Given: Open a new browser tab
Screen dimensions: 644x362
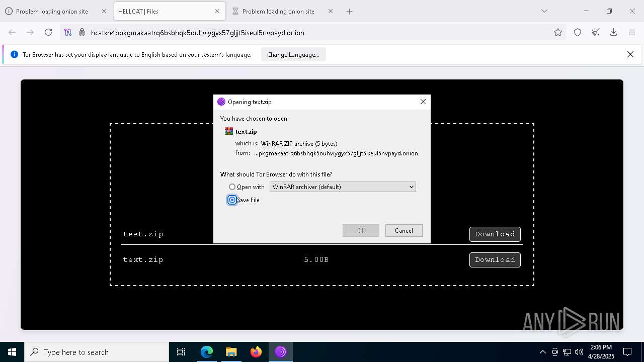Looking at the screenshot, I should click(x=350, y=11).
